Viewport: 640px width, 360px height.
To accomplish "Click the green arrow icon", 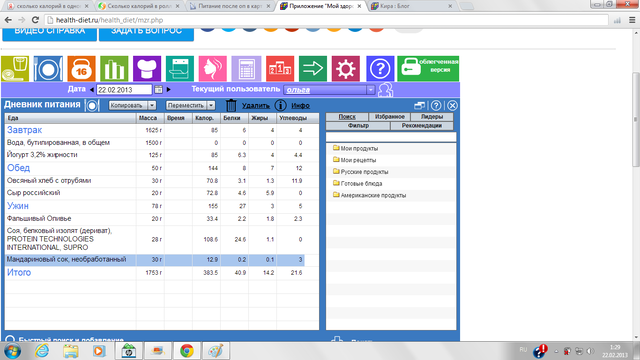I will (x=313, y=69).
